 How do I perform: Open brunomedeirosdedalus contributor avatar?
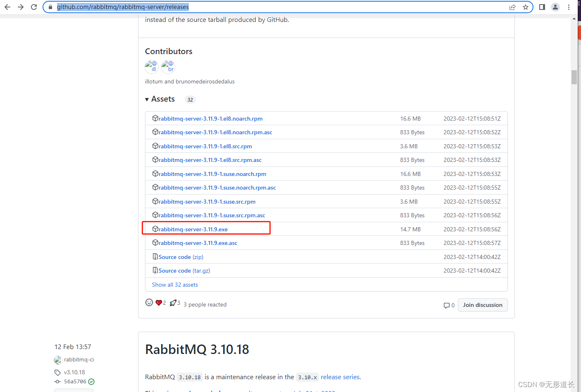(x=168, y=67)
